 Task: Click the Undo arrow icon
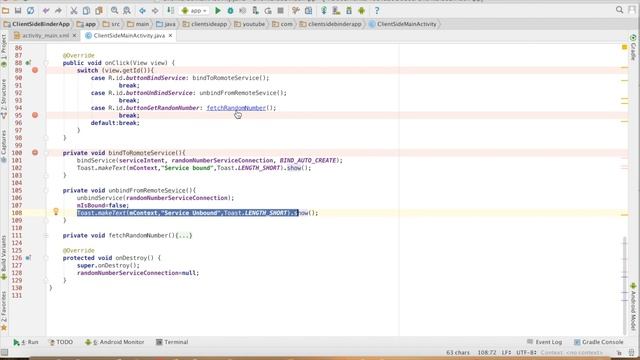(46, 10)
